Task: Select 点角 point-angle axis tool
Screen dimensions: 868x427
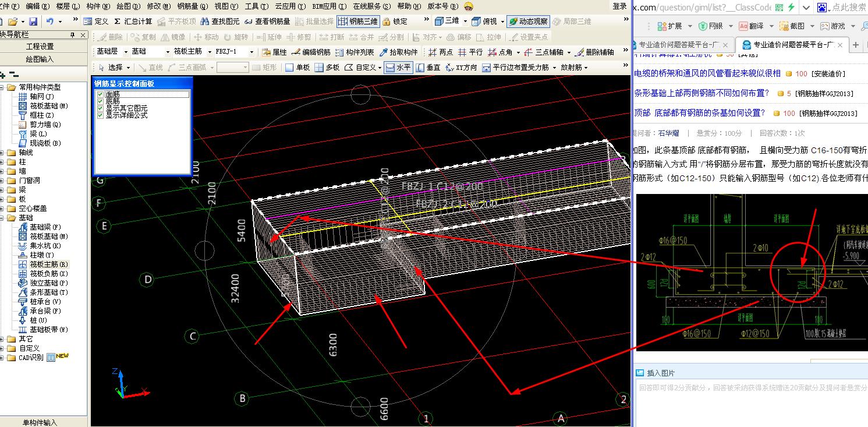Action: pos(500,52)
